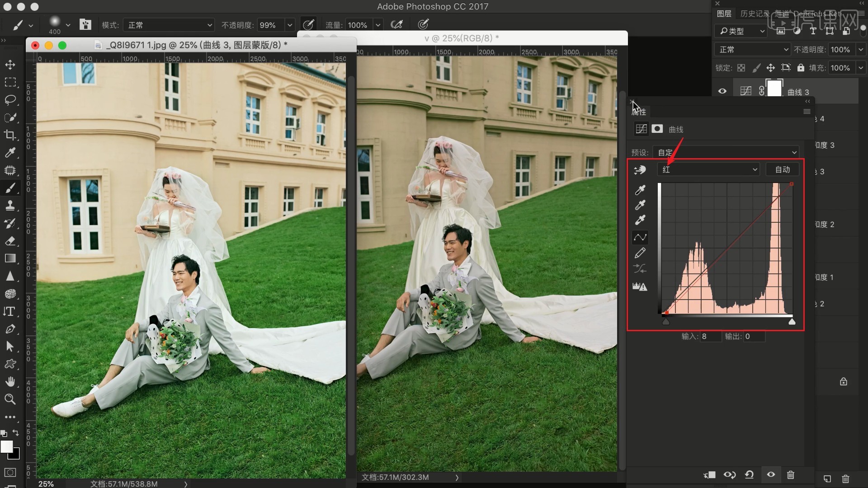Click the black point eyedropper in Curves
Image resolution: width=868 pixels, height=488 pixels.
[640, 190]
